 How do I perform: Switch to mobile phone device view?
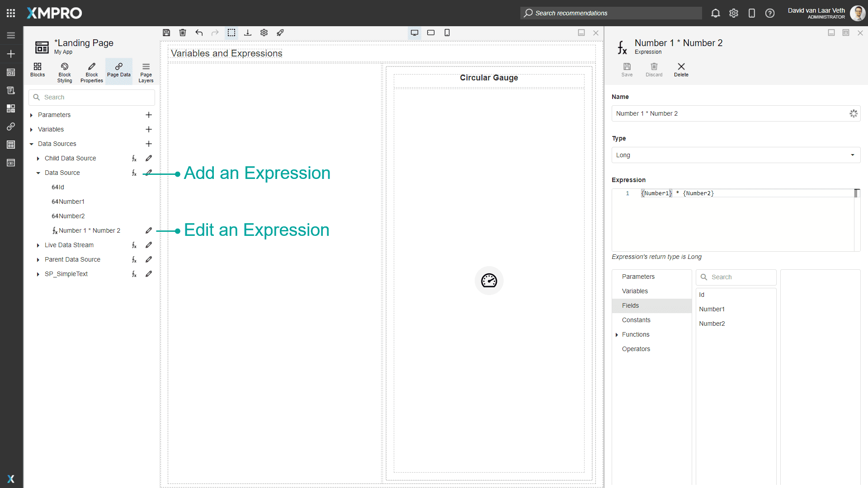pos(447,33)
